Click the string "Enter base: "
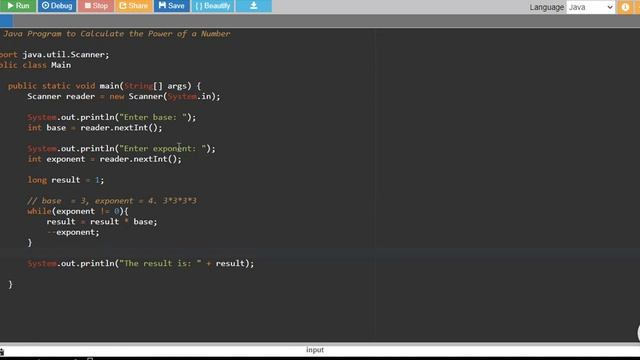The image size is (640, 360). click(x=153, y=117)
